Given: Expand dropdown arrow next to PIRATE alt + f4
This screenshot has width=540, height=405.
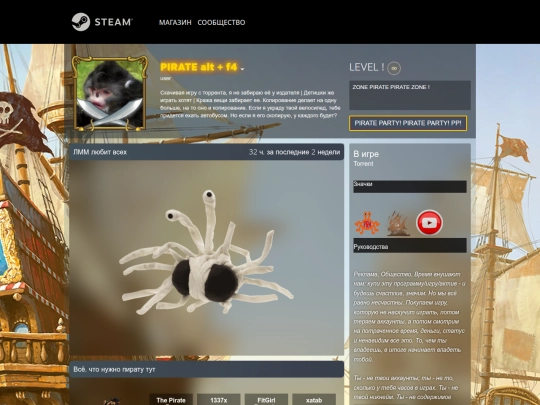Looking at the screenshot, I should (242, 69).
